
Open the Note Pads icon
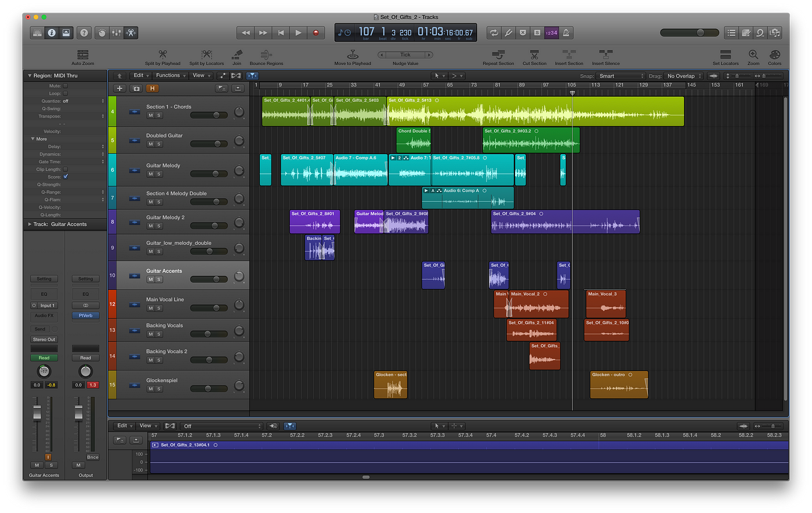pyautogui.click(x=746, y=33)
